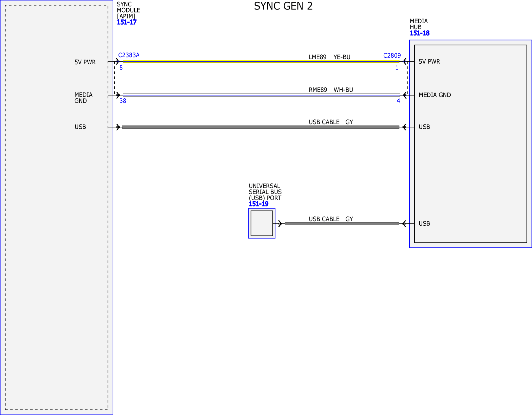
Task: Click MEDIA GND label in SYNC module
Action: click(x=83, y=98)
